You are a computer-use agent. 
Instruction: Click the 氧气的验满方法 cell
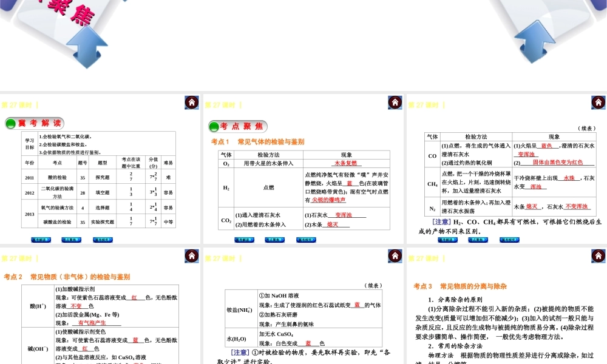[57, 207]
